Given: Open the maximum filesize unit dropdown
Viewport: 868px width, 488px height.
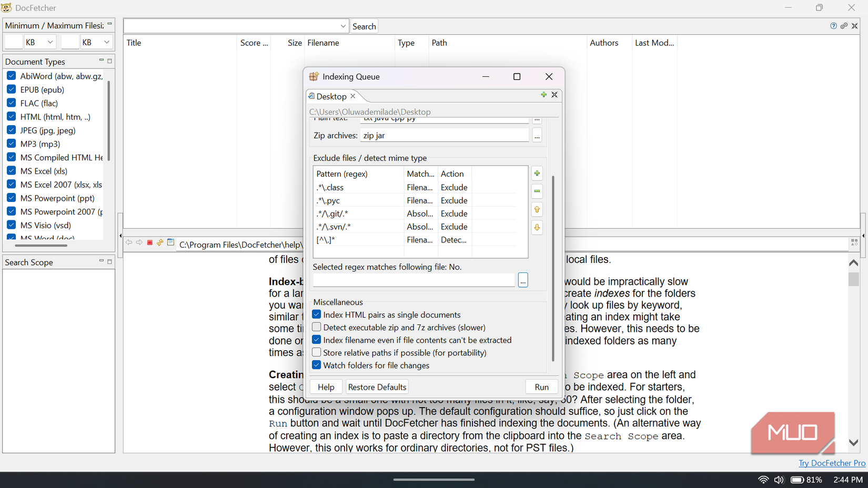Looking at the screenshot, I should click(96, 42).
